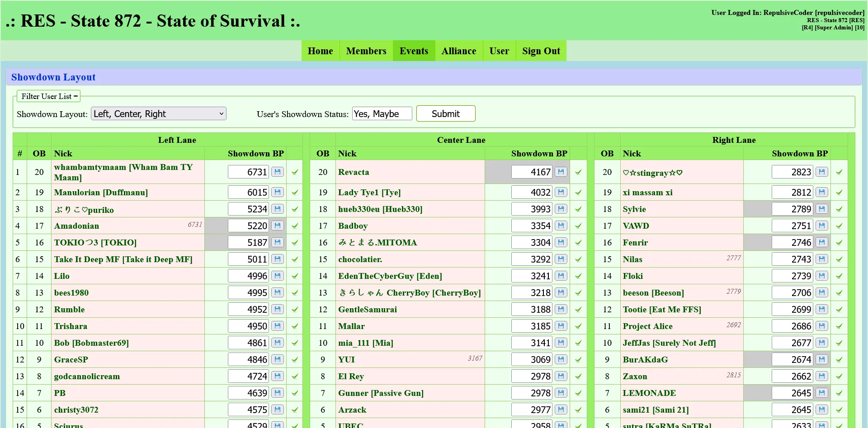This screenshot has height=428, width=868.
Task: Save Showdown BP for LEMONADE row
Action: click(x=822, y=393)
